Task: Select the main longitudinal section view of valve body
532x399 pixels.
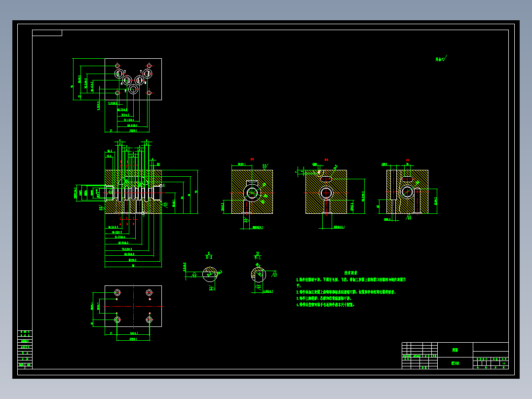Action: [133, 192]
